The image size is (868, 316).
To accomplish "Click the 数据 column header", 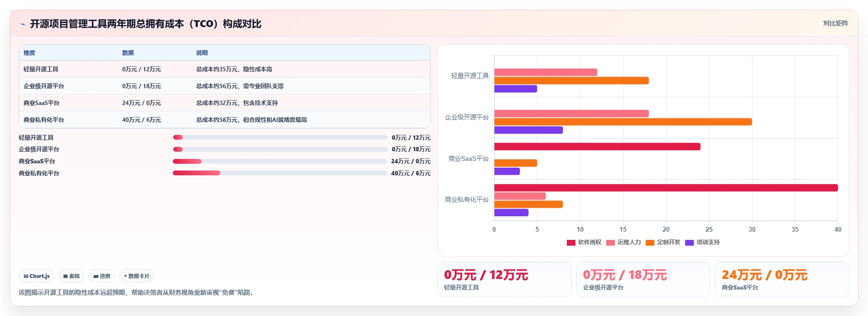I will [x=128, y=53].
